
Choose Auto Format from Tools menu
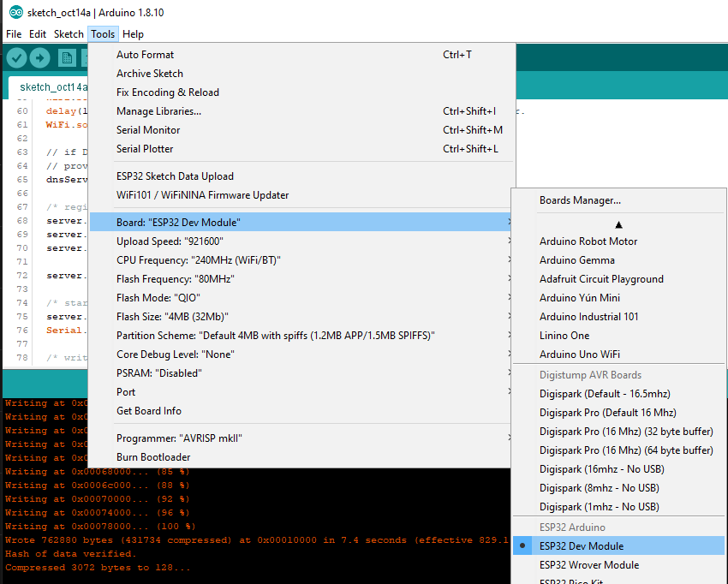click(x=301, y=54)
